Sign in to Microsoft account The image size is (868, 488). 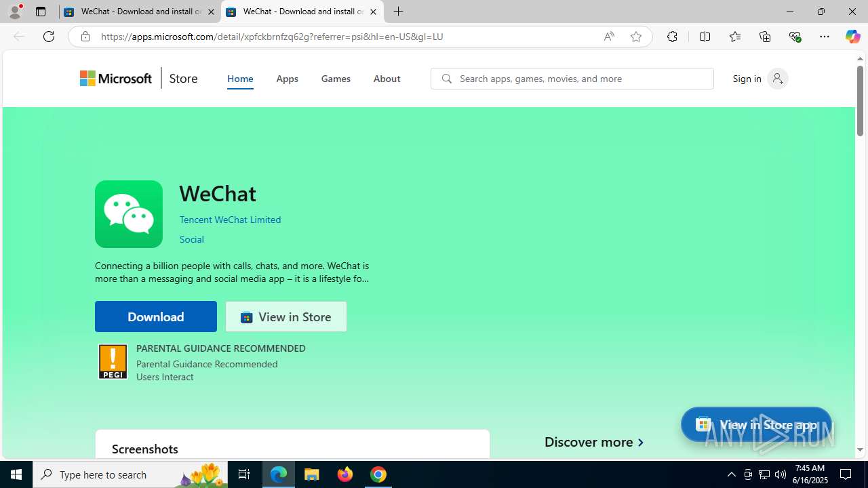pos(759,79)
